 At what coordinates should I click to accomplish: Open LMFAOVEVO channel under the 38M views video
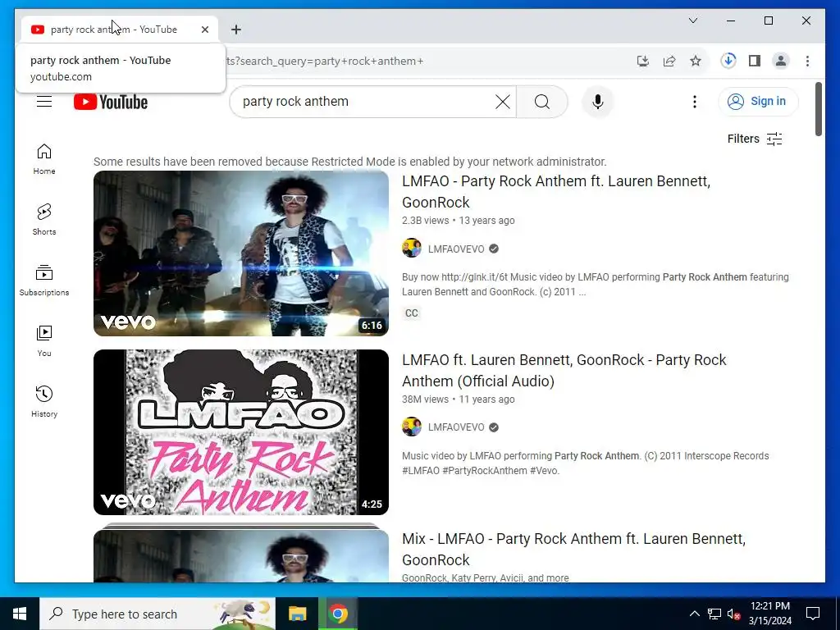click(456, 427)
